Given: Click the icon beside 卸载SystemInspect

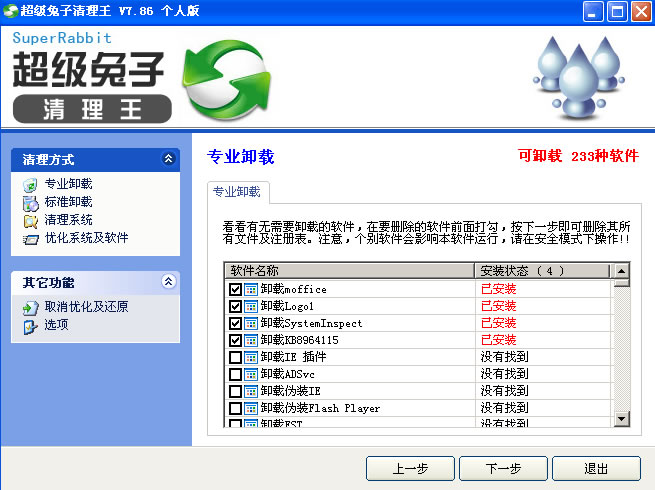Looking at the screenshot, I should [251, 323].
